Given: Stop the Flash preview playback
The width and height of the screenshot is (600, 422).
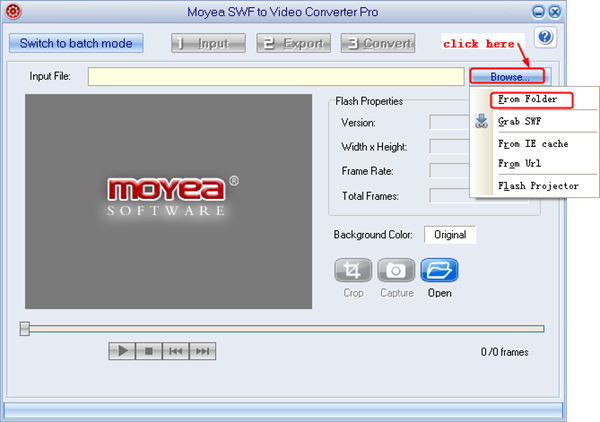Looking at the screenshot, I should point(149,351).
